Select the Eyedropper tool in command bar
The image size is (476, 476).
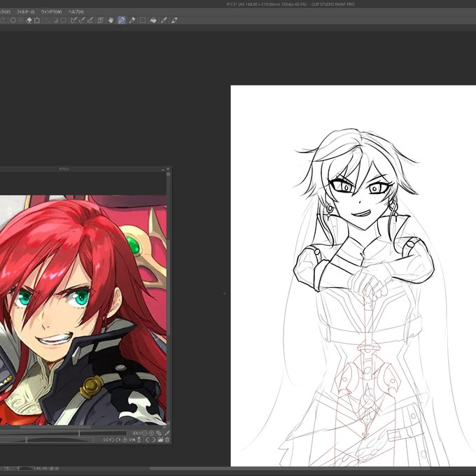coord(164,20)
